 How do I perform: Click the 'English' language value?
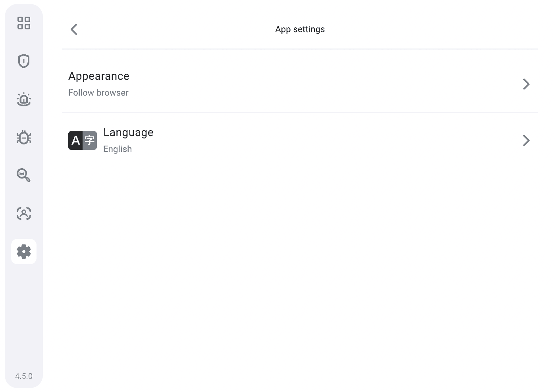[118, 149]
